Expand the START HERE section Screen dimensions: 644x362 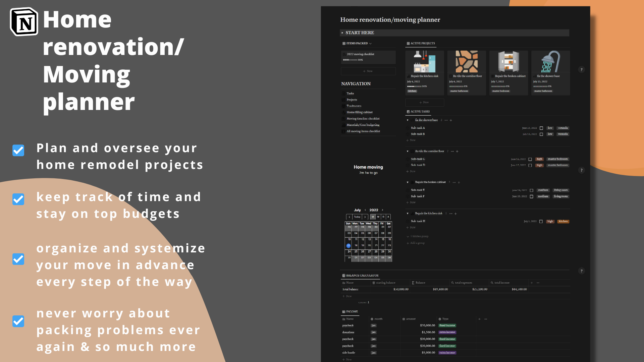(x=342, y=33)
